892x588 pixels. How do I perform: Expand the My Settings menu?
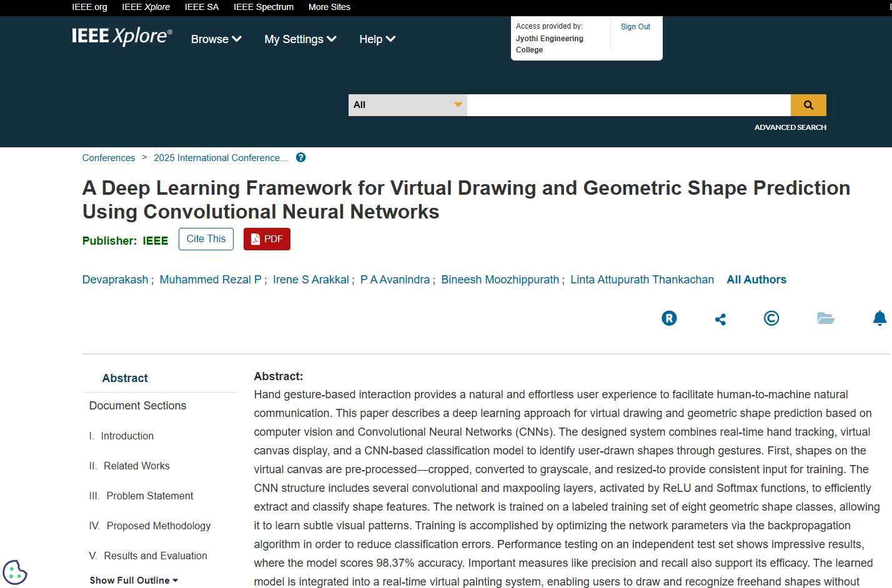point(300,39)
